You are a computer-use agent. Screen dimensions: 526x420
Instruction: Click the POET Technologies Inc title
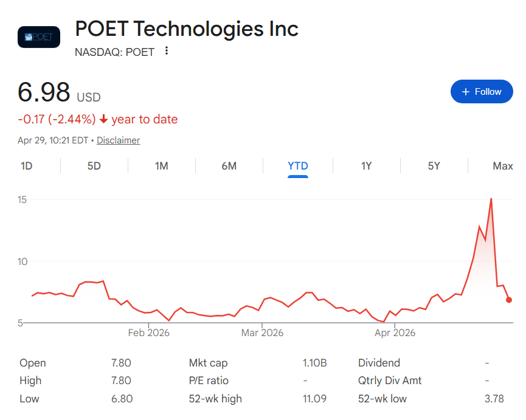(186, 29)
